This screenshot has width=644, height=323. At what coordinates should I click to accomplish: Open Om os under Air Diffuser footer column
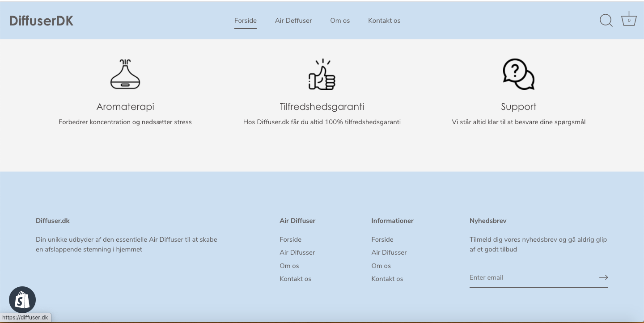pos(289,266)
